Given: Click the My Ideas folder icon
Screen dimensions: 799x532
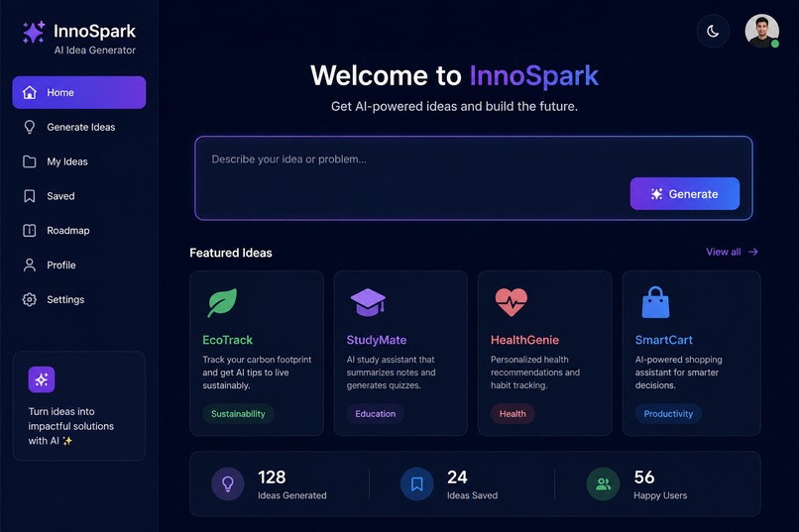Looking at the screenshot, I should pos(30,161).
